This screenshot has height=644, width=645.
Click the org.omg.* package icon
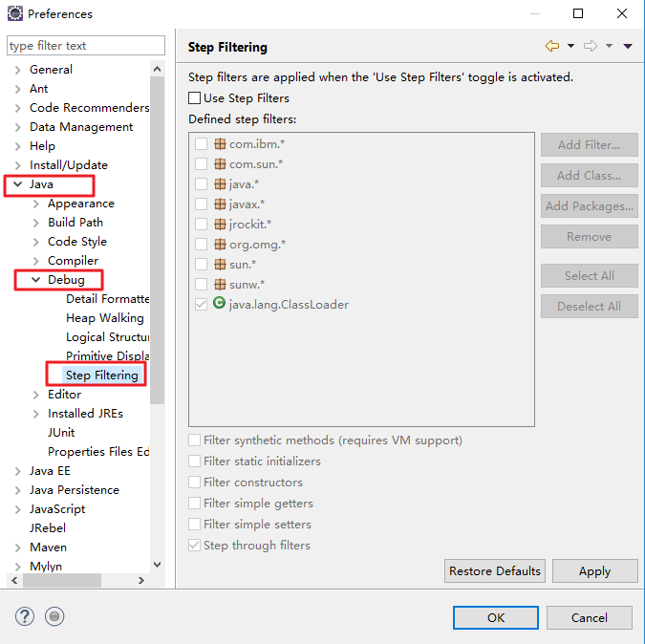[x=220, y=244]
